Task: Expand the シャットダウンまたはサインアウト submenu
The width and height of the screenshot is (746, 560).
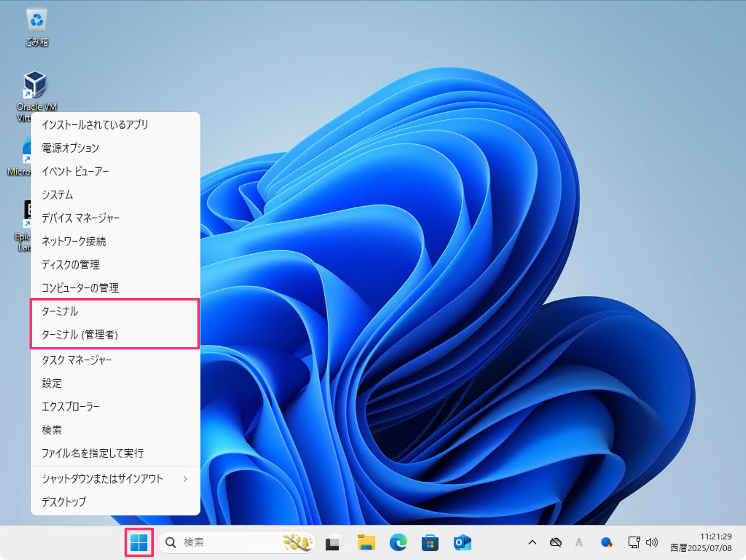Action: 102,479
